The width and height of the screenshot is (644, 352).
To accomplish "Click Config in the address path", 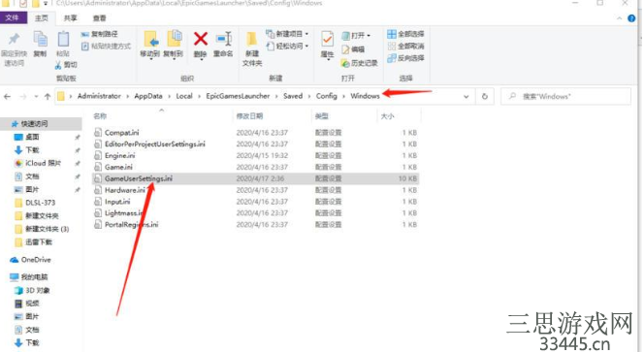I will [327, 96].
